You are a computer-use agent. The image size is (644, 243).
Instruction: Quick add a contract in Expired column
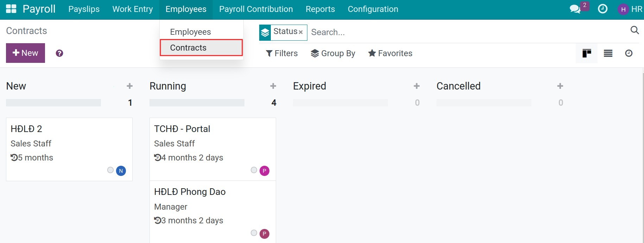click(417, 86)
